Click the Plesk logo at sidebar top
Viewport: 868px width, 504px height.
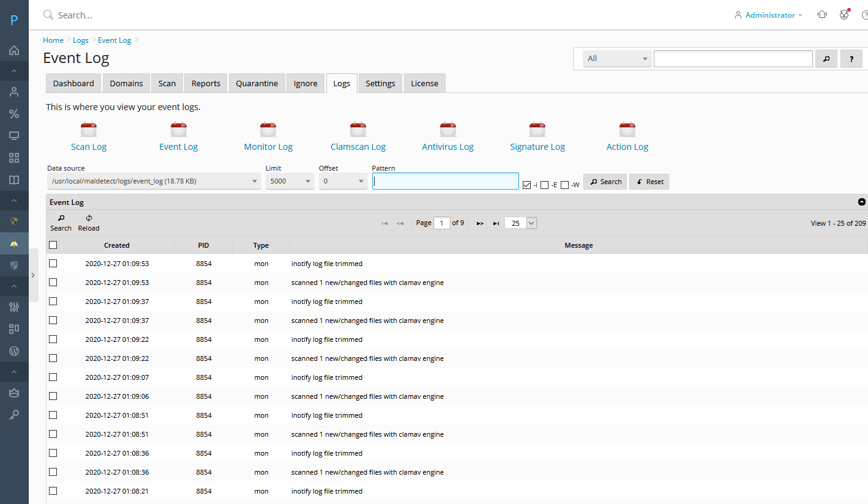(x=14, y=20)
